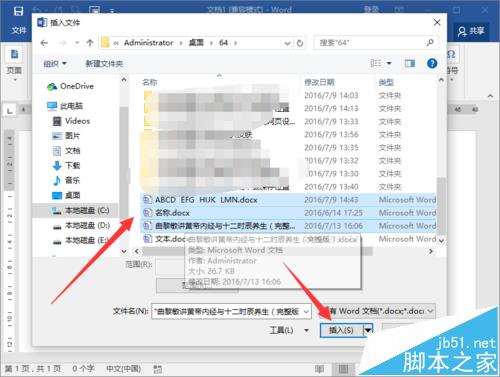Expand the address bar history dropdown
Image resolution: width=500 pixels, height=377 pixels.
tap(287, 43)
